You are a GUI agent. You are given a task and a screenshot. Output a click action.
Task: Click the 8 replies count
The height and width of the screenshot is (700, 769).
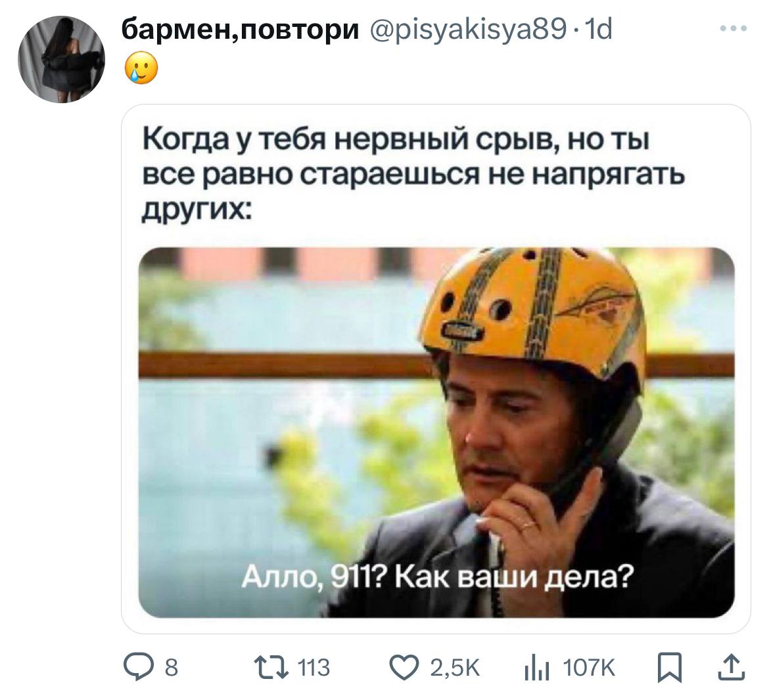click(x=171, y=668)
